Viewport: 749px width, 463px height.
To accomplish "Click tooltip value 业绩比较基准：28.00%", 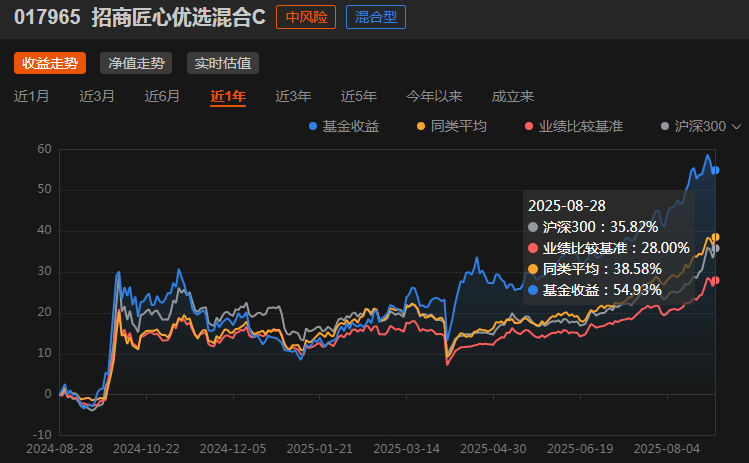I will (609, 248).
